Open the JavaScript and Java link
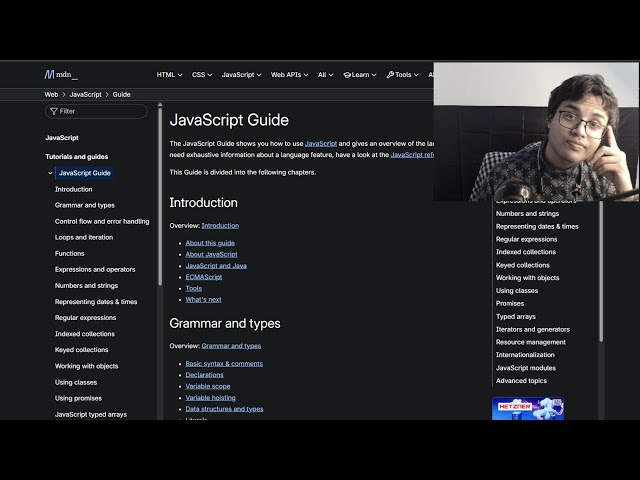The image size is (640, 480). point(216,266)
